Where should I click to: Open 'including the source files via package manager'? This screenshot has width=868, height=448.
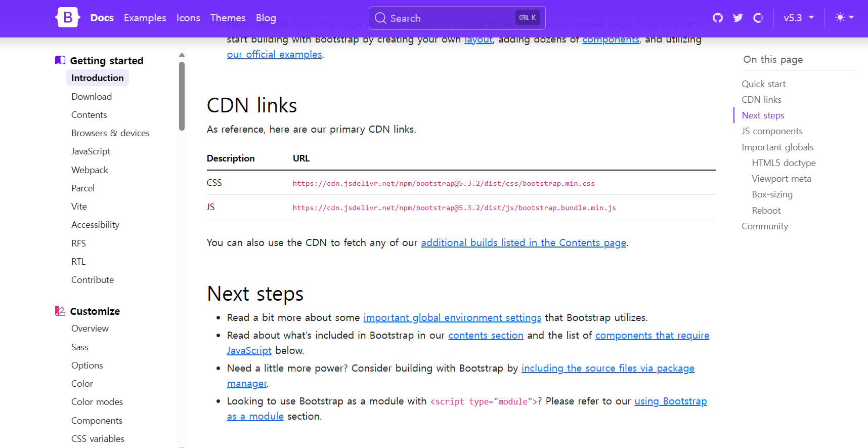pyautogui.click(x=607, y=368)
